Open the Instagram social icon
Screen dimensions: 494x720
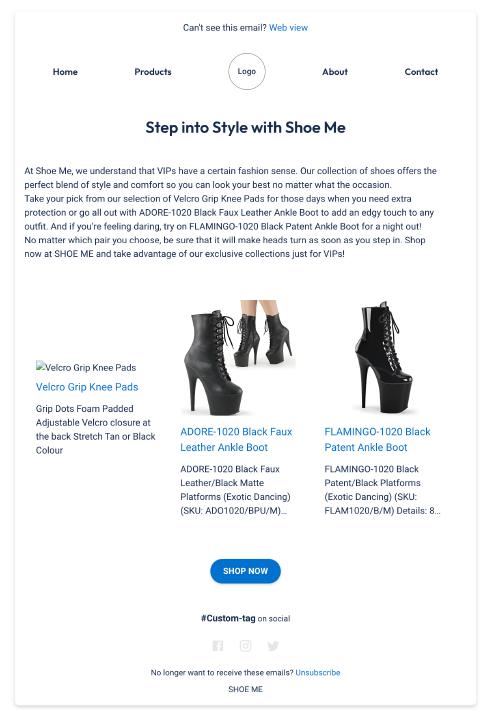[x=246, y=646]
